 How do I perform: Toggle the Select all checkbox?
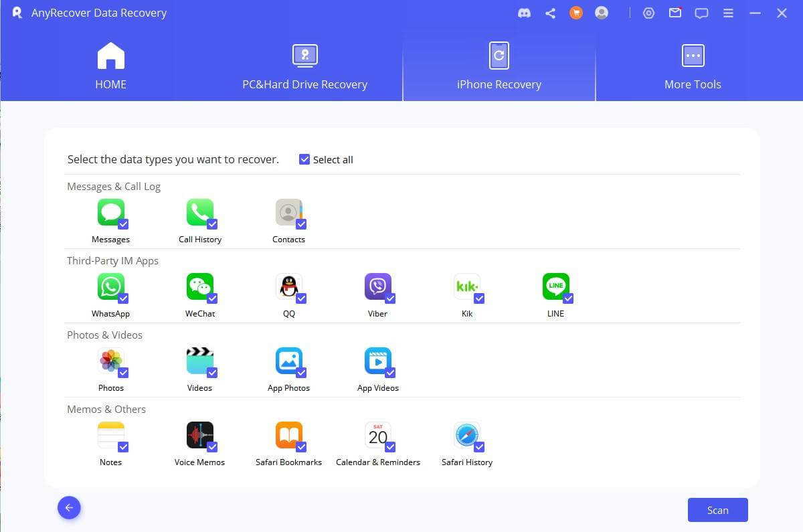[304, 159]
